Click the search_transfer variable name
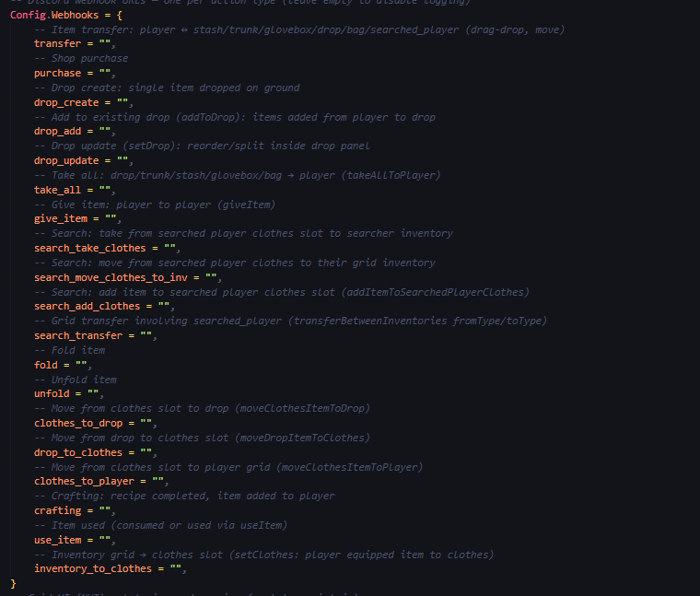The image size is (700, 596). click(80, 335)
